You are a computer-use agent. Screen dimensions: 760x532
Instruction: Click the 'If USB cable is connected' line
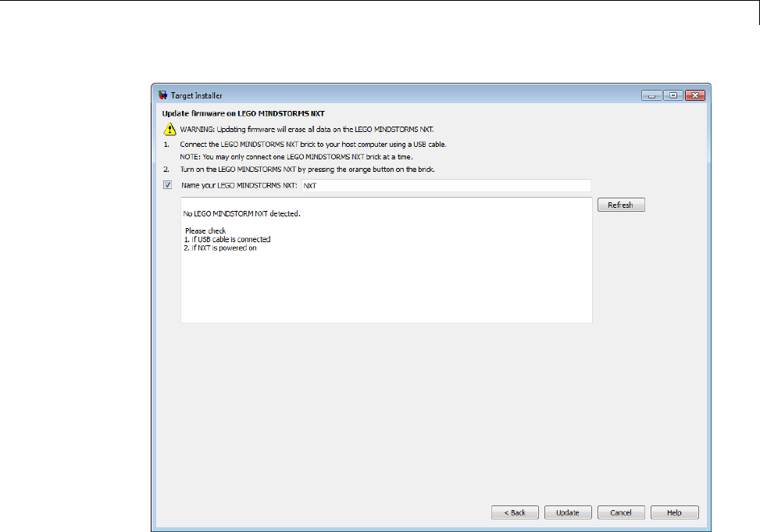point(227,239)
